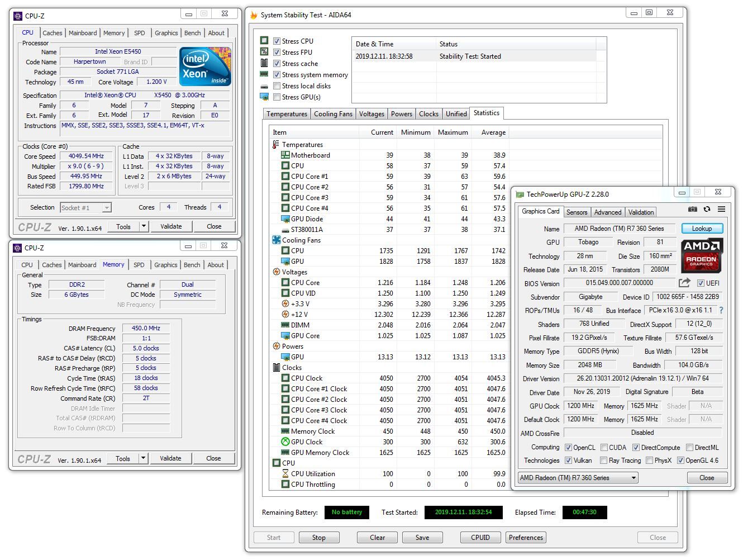Uncheck the Stress FPU checkbox

click(x=277, y=52)
